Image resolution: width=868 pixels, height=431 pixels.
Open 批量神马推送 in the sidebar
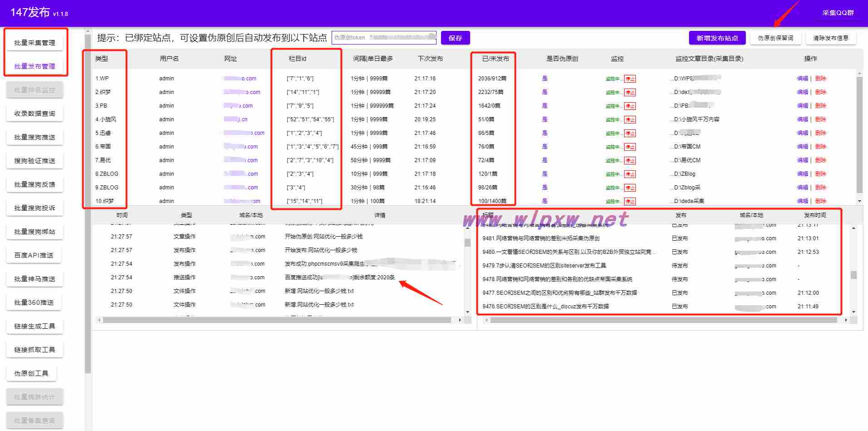(x=35, y=279)
